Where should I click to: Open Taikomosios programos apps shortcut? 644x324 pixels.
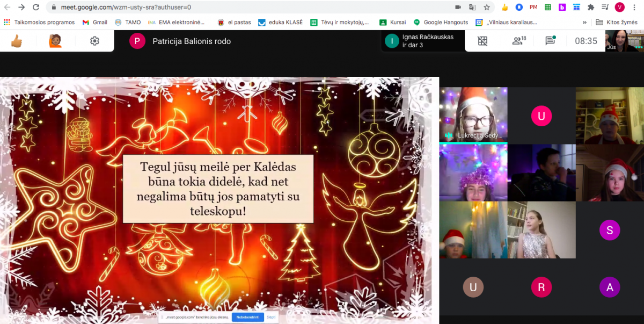[x=39, y=23]
